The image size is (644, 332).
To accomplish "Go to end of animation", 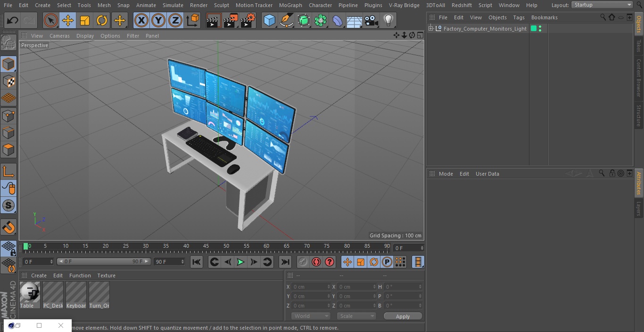I will 285,262.
